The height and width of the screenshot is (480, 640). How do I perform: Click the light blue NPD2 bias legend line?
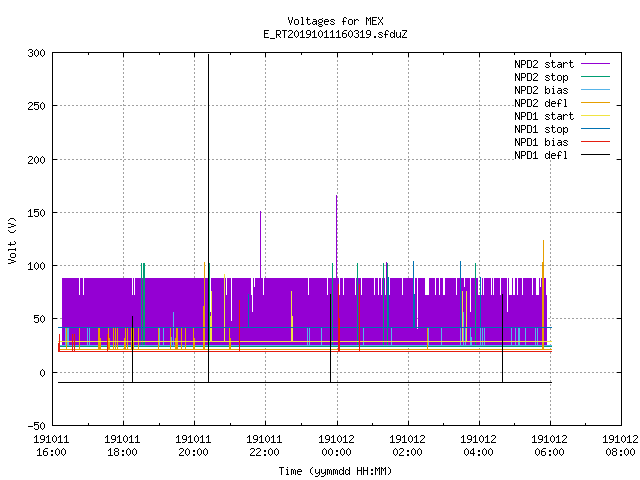point(596,89)
